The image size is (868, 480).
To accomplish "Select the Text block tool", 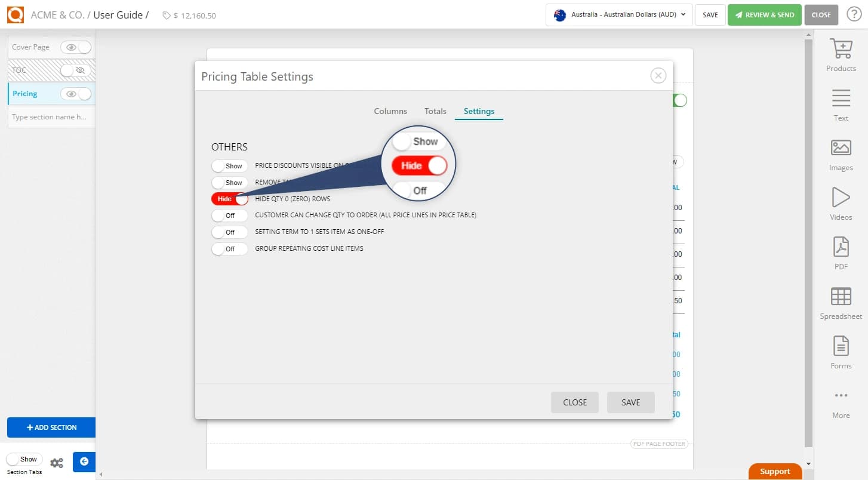I will coord(841,104).
